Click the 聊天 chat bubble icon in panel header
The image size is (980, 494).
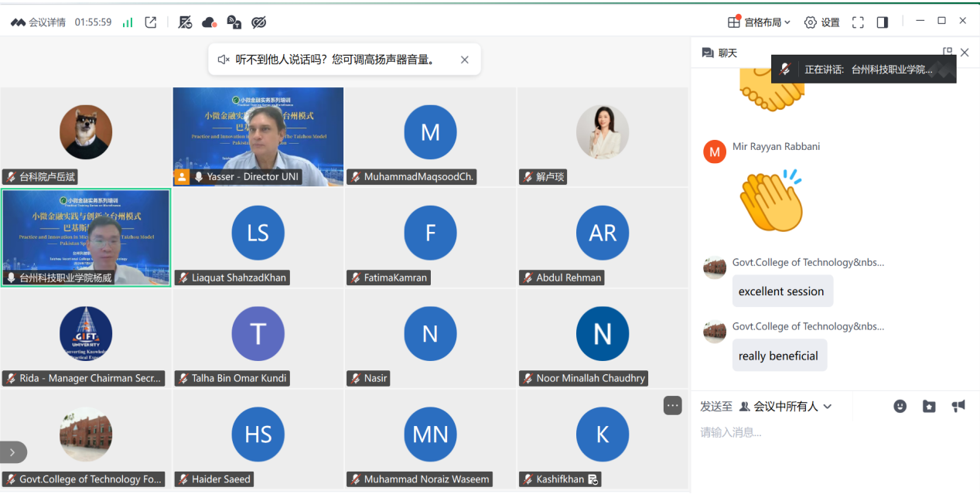click(707, 53)
